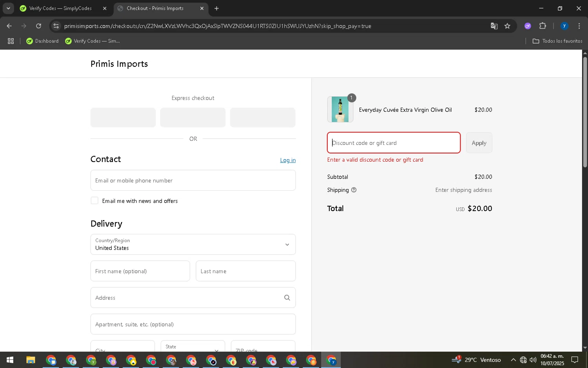
Task: Show hidden system tray icons
Action: pos(513,360)
